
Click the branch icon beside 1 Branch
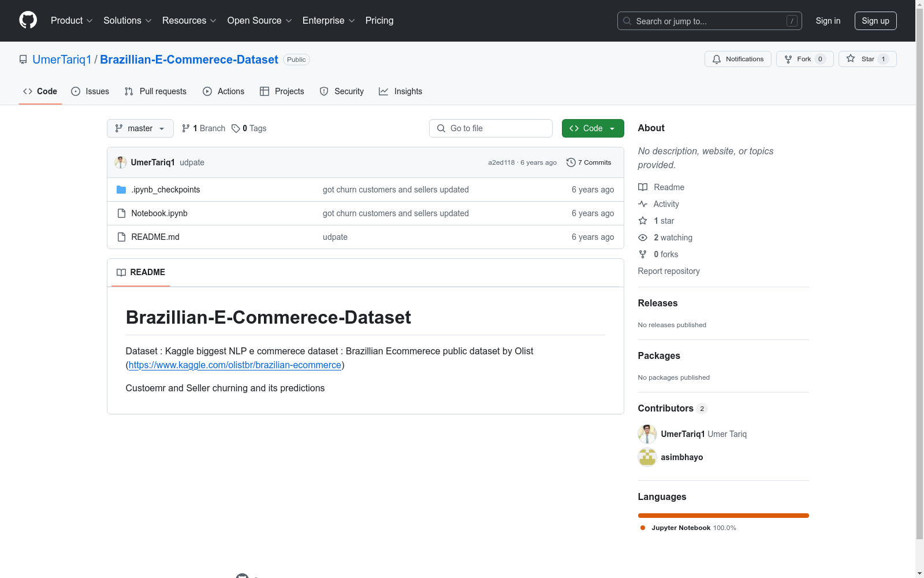[x=186, y=128]
